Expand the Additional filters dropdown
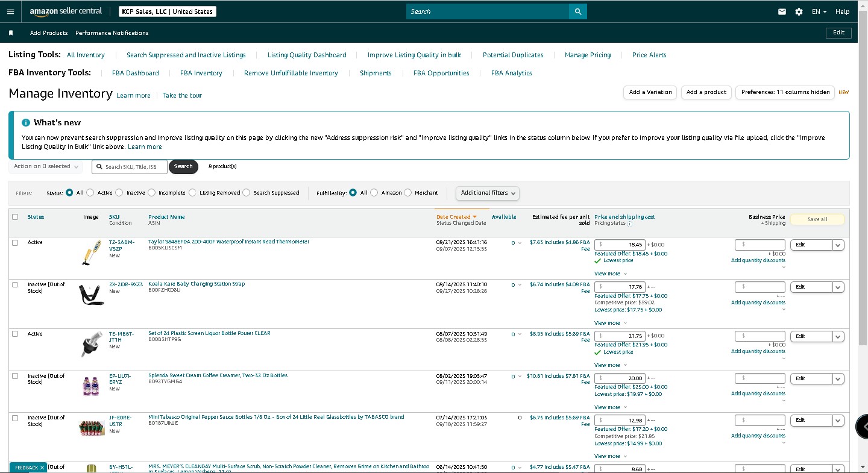 click(488, 193)
